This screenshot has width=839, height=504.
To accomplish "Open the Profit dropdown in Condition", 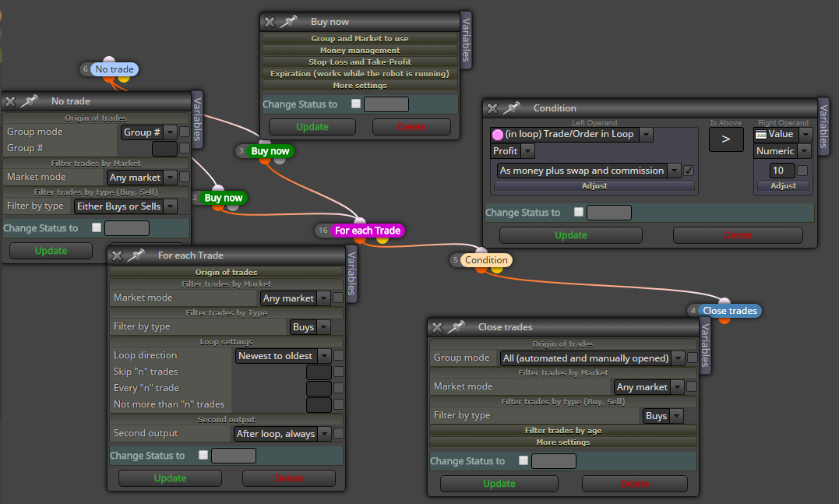I will coord(513,151).
